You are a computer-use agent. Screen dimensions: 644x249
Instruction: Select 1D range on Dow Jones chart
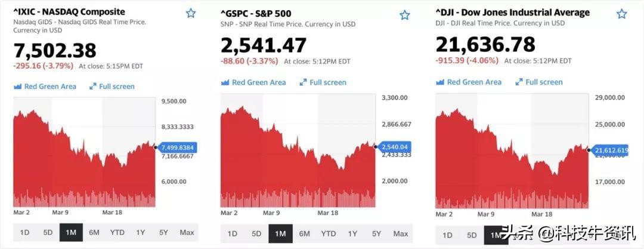(x=447, y=235)
